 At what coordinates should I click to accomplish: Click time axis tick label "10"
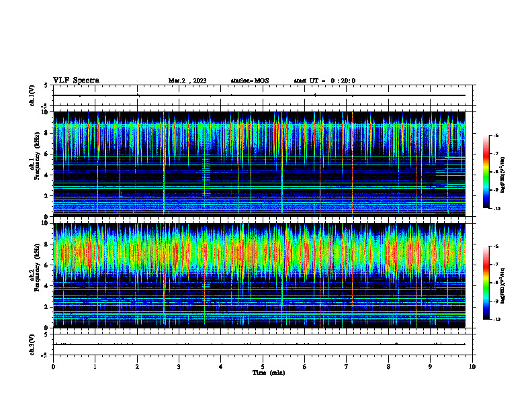pos(472,367)
